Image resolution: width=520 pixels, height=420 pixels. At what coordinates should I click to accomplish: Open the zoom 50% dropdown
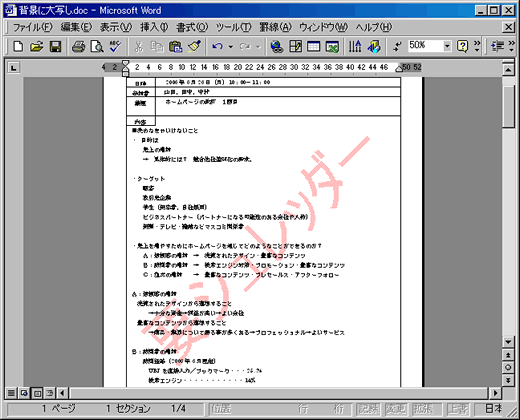click(447, 46)
